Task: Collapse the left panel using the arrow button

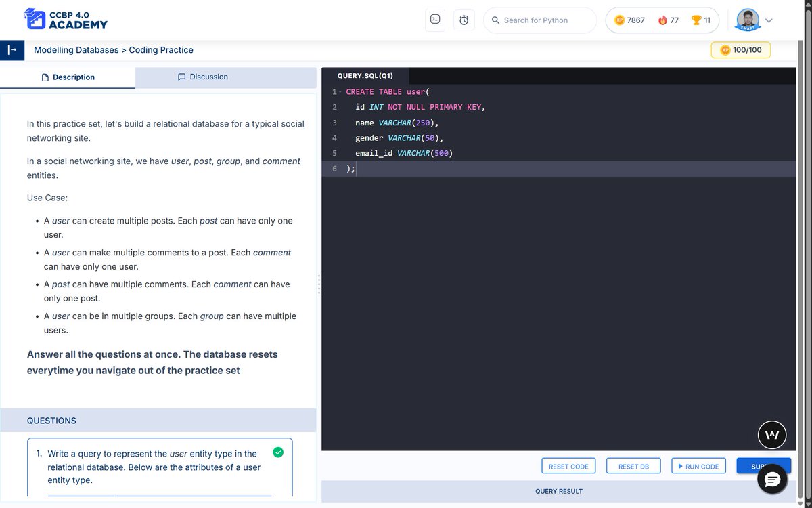Action: coord(12,49)
